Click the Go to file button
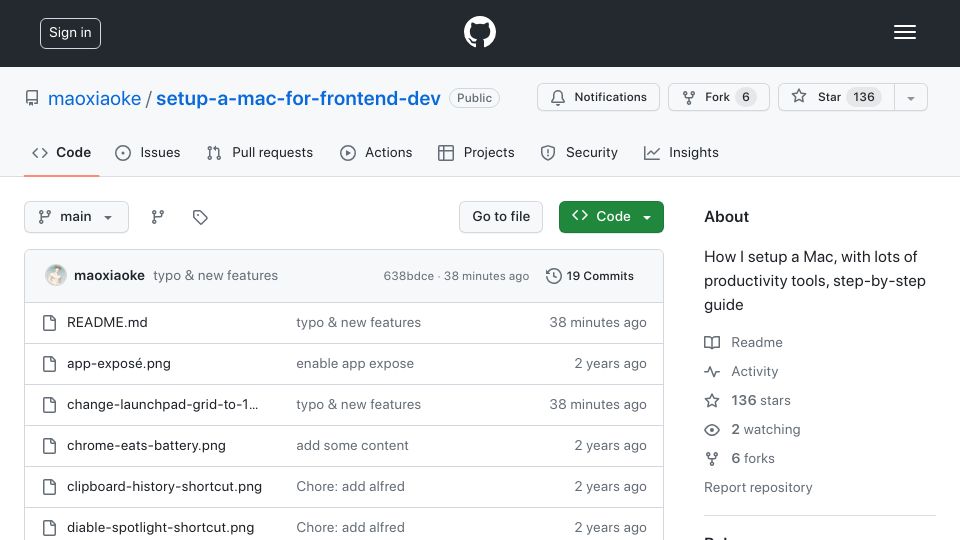This screenshot has height=540, width=960. click(501, 217)
